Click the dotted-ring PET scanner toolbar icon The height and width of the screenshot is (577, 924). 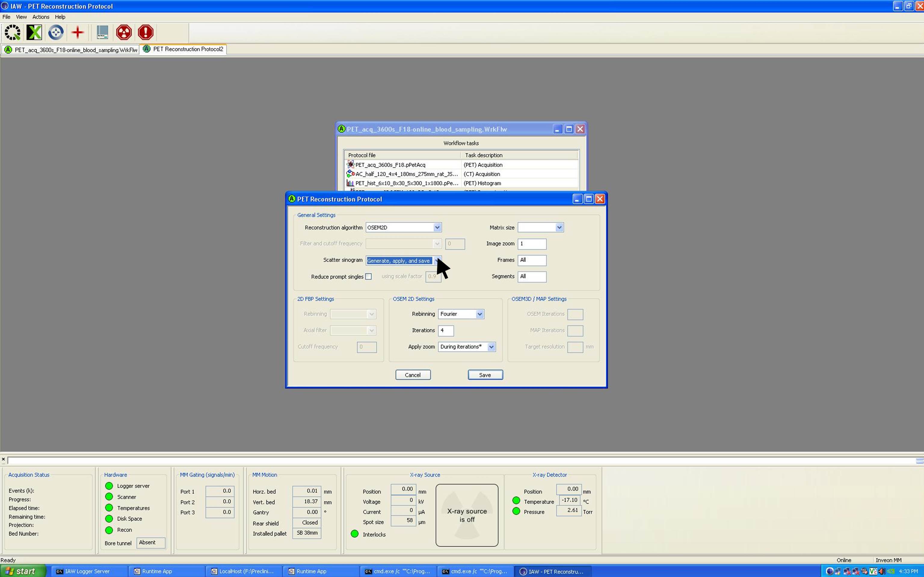[x=13, y=32]
